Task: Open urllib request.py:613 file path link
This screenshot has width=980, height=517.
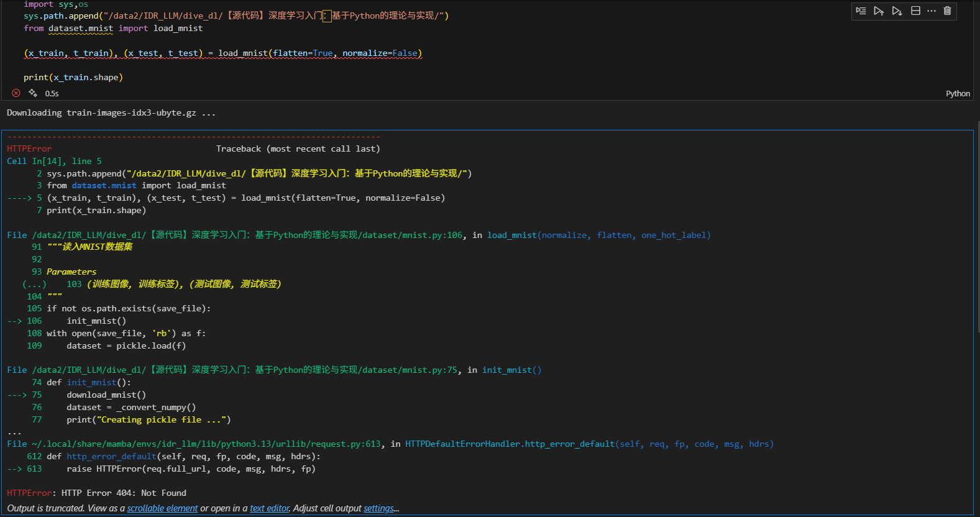Action: pyautogui.click(x=206, y=444)
